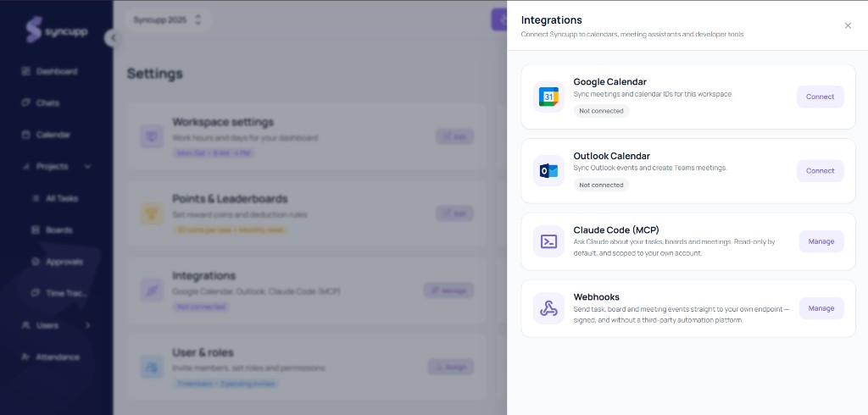Click the purple button in top bar
This screenshot has width=868, height=415.
499,20
